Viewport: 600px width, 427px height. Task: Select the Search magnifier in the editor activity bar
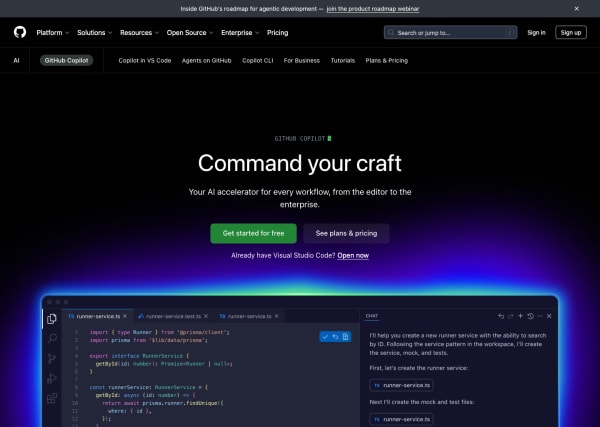click(x=52, y=338)
